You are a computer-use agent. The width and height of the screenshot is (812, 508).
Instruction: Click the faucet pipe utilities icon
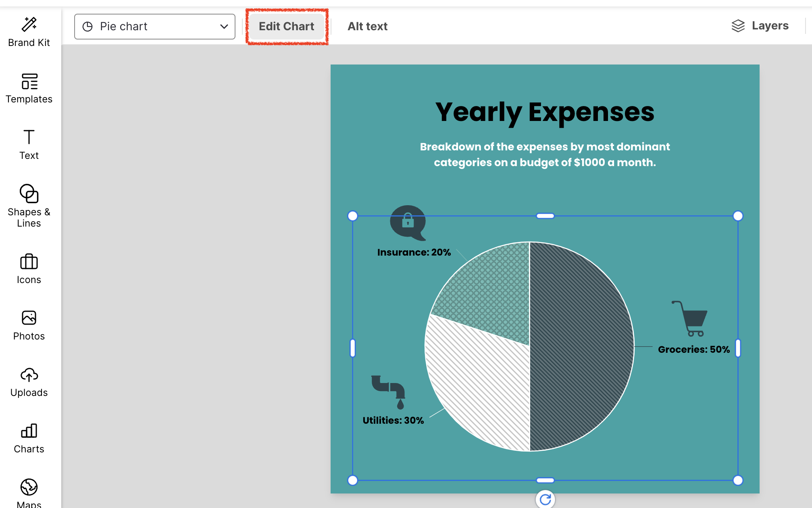pos(389,391)
